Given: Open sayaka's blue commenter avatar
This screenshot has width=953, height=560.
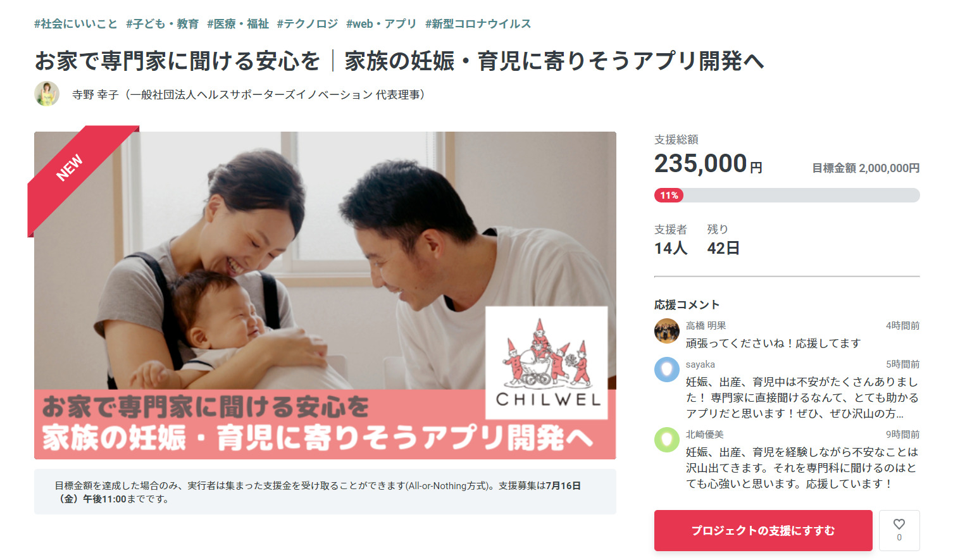Looking at the screenshot, I should coord(666,370).
